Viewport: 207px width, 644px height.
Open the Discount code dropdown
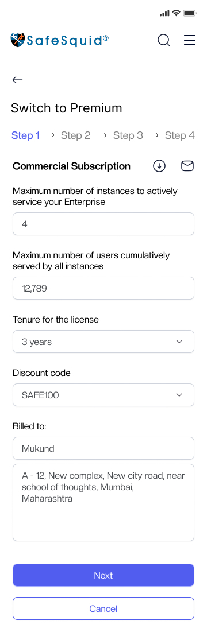[x=103, y=395]
